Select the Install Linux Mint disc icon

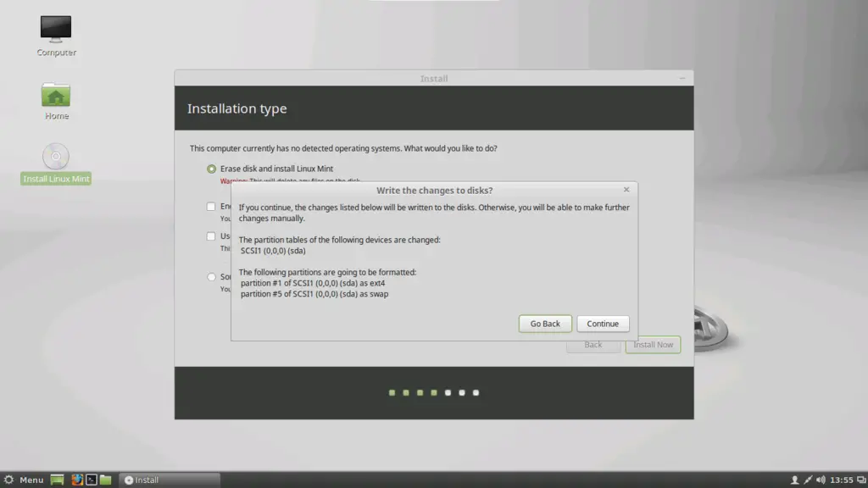[x=56, y=157]
